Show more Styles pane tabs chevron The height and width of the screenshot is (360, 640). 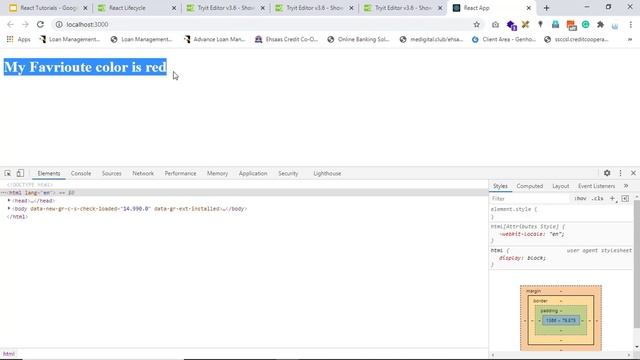tap(626, 186)
